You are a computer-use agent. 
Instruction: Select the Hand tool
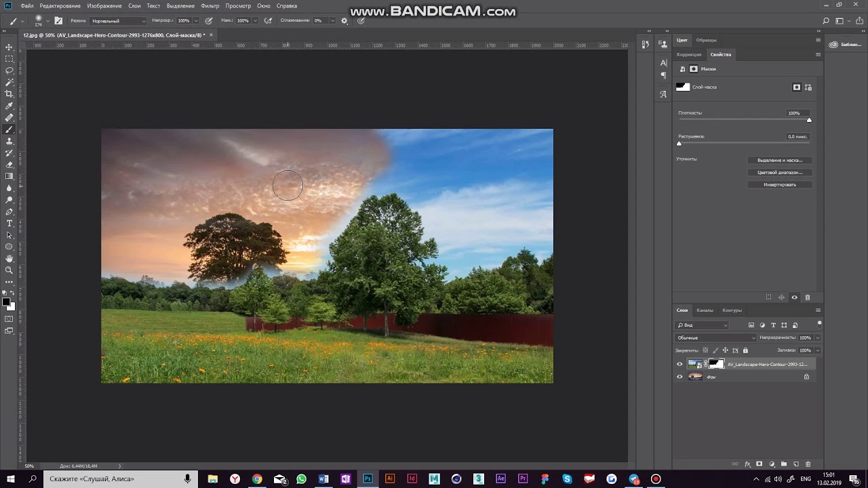coord(9,258)
